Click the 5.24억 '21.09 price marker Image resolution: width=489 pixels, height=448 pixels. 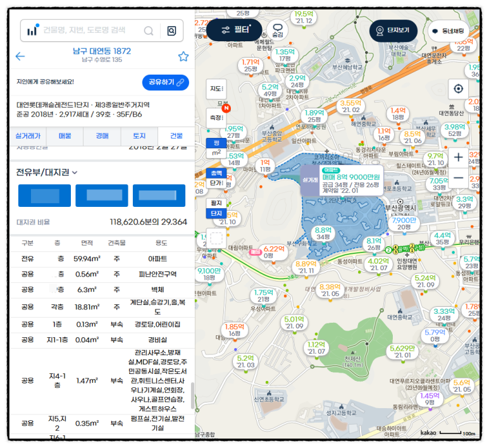[x=426, y=281]
